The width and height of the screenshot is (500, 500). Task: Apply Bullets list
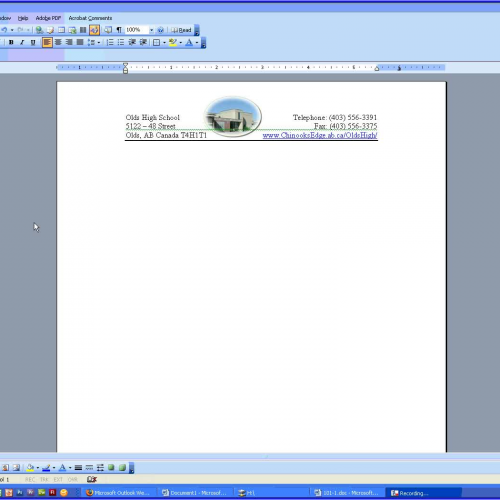121,42
